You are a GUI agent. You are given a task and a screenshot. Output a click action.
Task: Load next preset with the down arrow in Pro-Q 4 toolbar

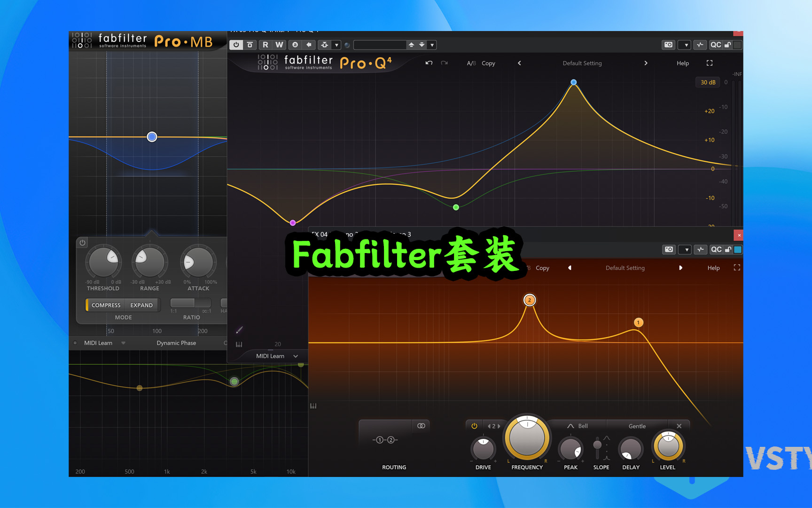click(422, 45)
